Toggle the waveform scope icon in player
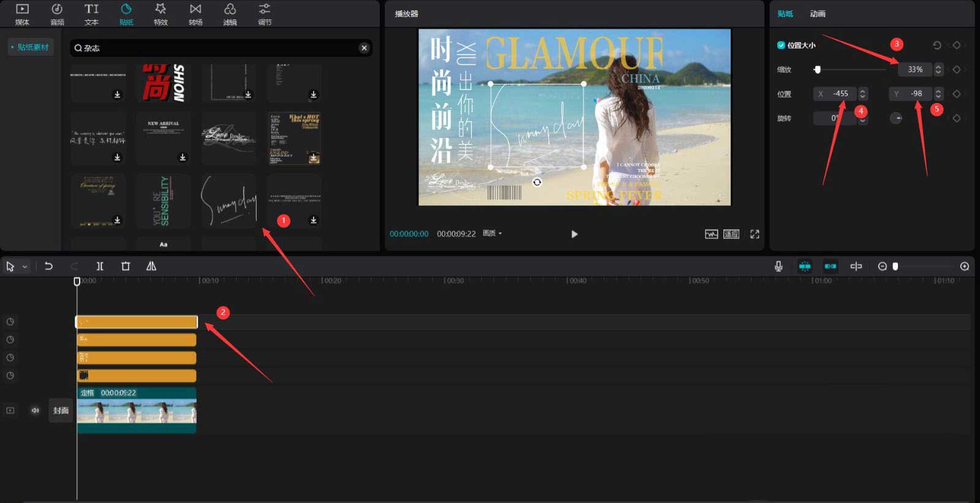Screen dimensions: 980x503 711,234
